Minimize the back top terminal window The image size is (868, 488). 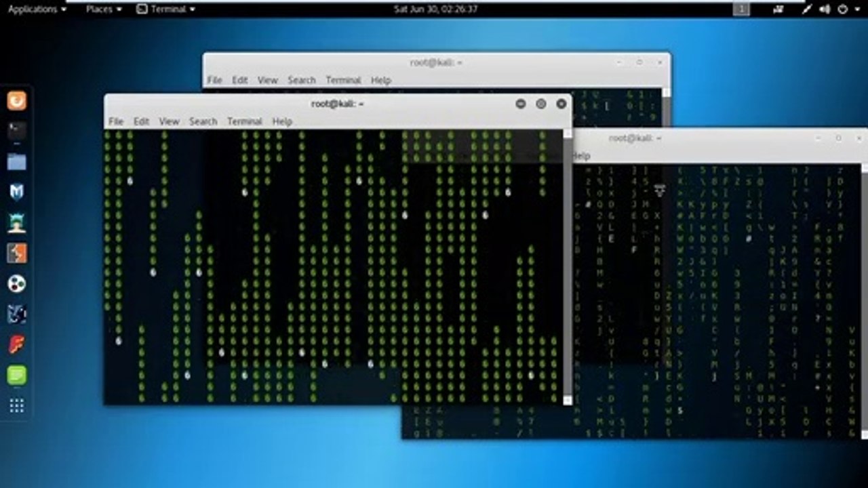click(620, 62)
